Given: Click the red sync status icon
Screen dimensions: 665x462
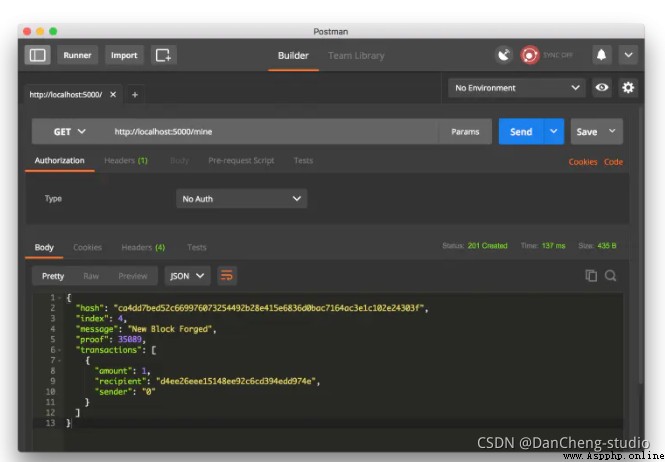Looking at the screenshot, I should click(x=530, y=55).
